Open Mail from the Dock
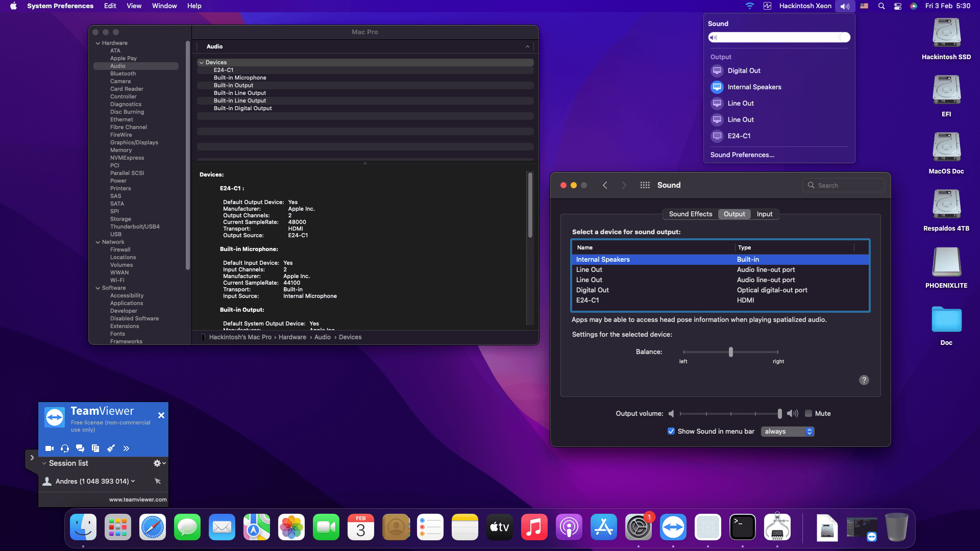This screenshot has height=551, width=980. [x=222, y=528]
